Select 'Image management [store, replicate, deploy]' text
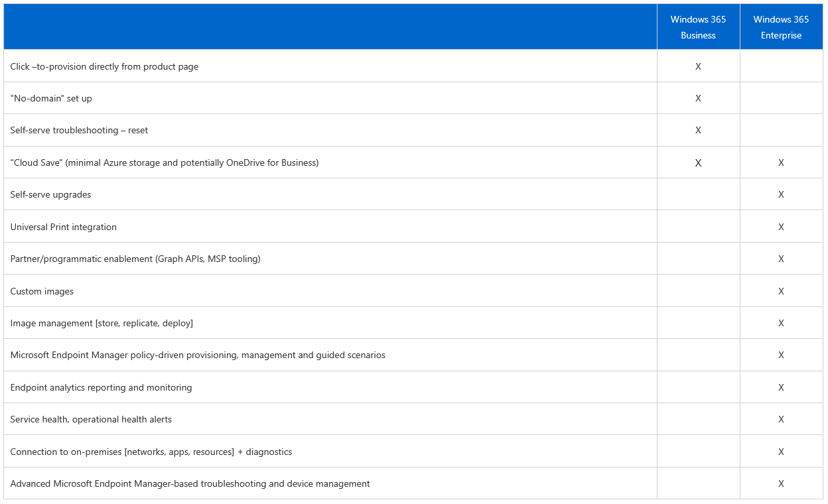 (102, 323)
